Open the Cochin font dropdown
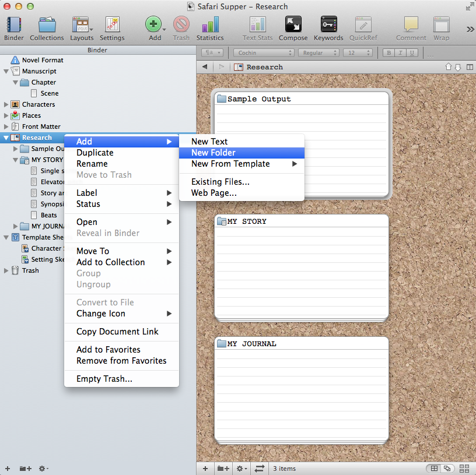476x475 pixels. click(x=264, y=53)
